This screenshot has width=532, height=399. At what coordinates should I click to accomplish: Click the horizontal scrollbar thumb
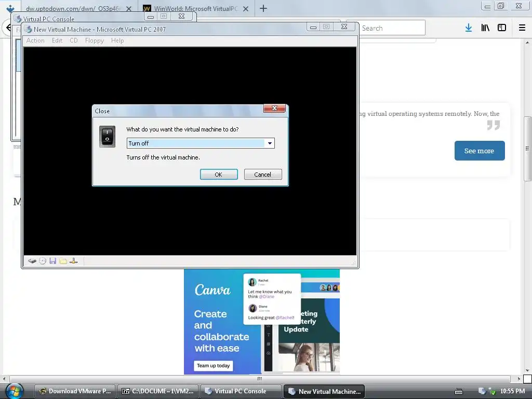pos(260,379)
